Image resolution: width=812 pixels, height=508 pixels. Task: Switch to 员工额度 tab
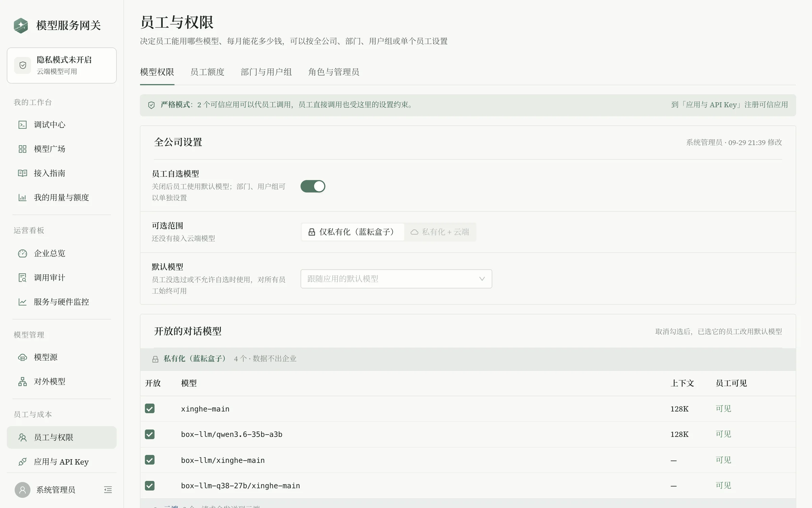[207, 72]
